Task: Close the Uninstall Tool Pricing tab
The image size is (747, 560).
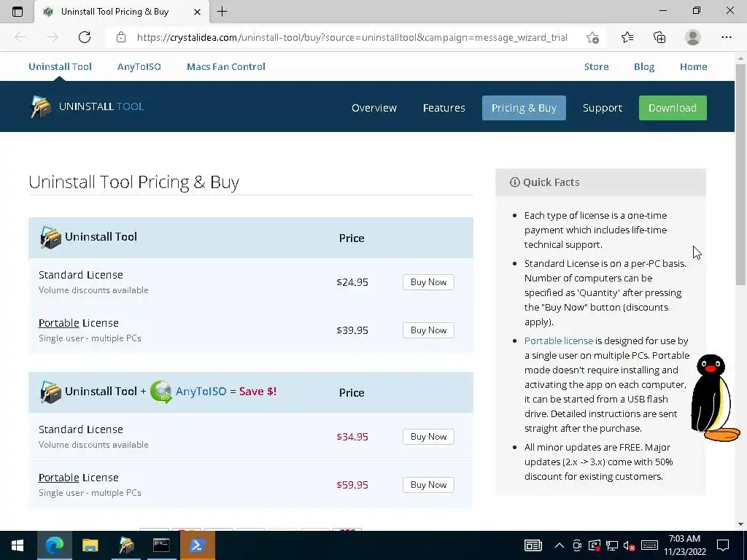Action: [197, 12]
